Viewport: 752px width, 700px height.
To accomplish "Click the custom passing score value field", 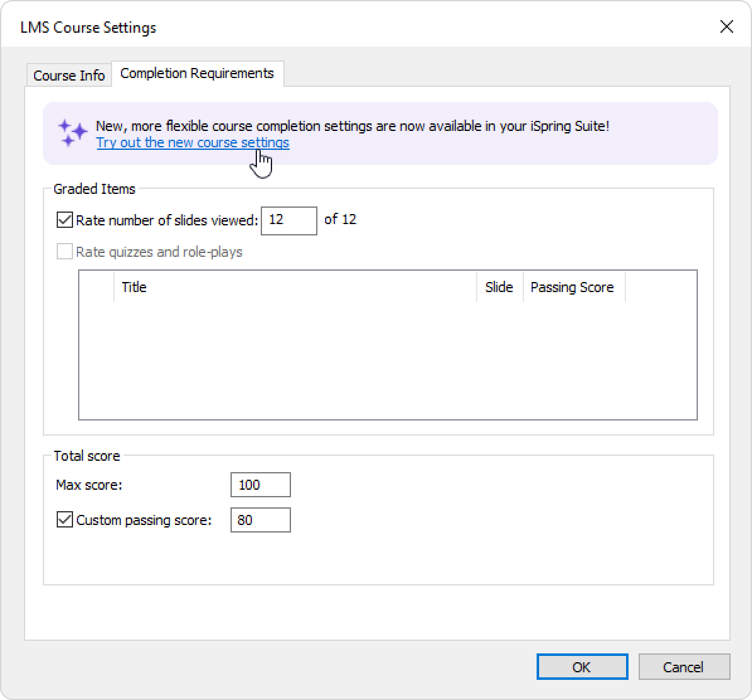I will (260, 520).
